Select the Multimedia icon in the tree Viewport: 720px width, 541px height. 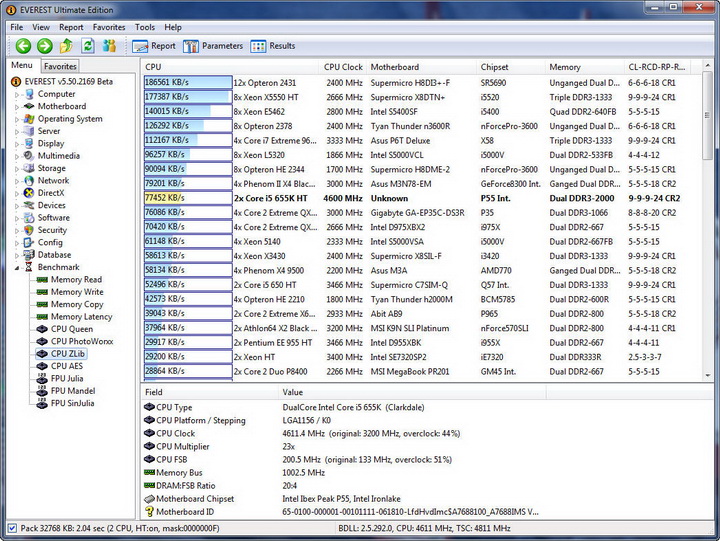29,156
